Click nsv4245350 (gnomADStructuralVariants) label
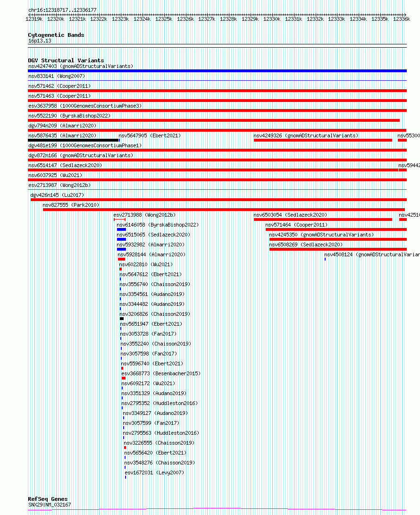This screenshot has height=515, width=420. tap(321, 235)
